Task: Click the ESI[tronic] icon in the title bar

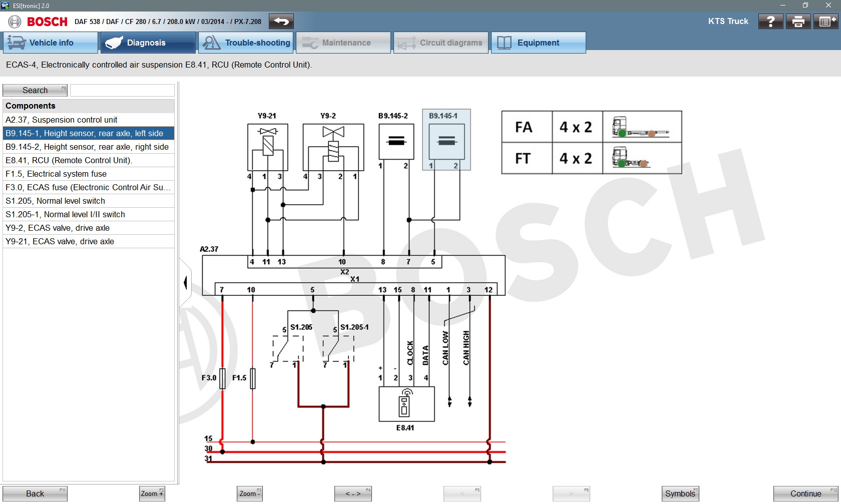Action: click(7, 6)
